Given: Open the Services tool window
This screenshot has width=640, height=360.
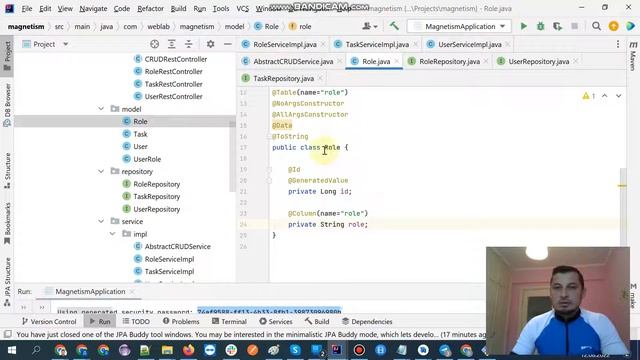Looking at the screenshot, I should click(276, 322).
